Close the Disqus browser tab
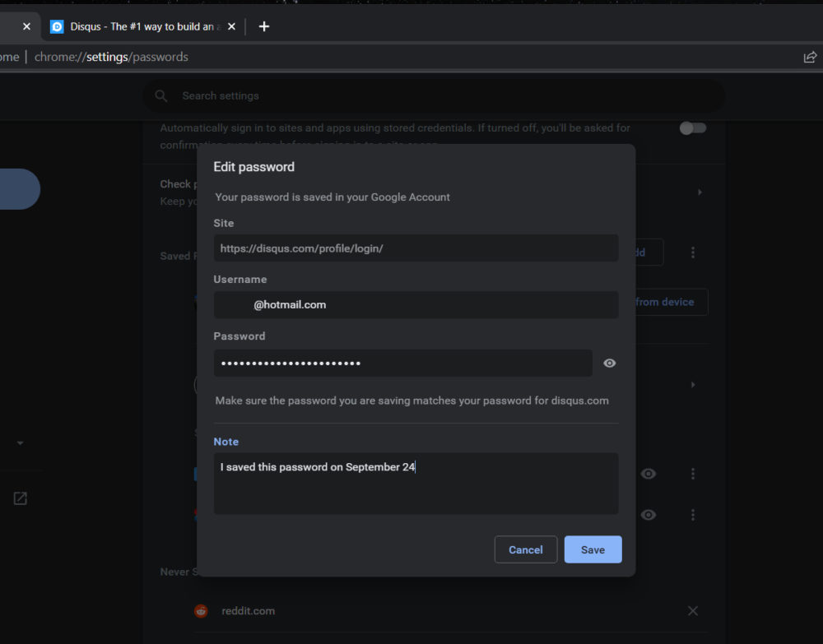The image size is (823, 644). point(231,26)
